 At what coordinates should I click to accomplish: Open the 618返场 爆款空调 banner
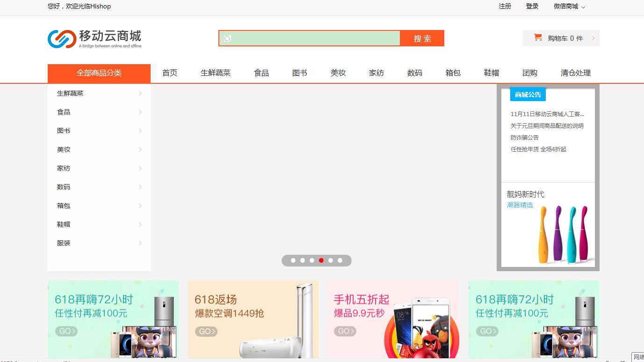coord(253,319)
